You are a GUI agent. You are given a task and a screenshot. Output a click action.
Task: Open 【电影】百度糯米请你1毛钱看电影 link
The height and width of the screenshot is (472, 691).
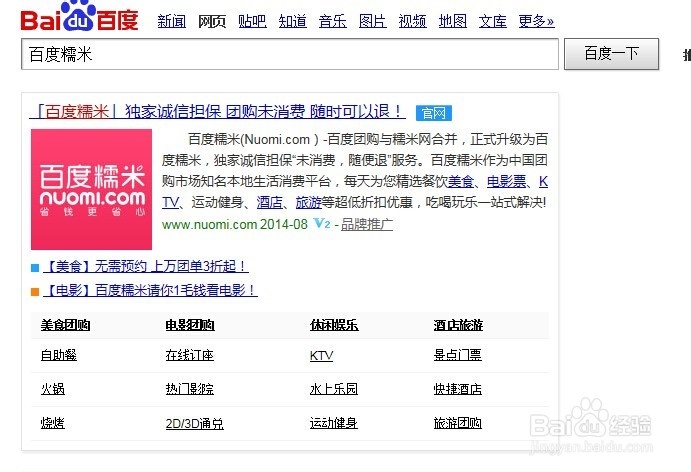[150, 290]
